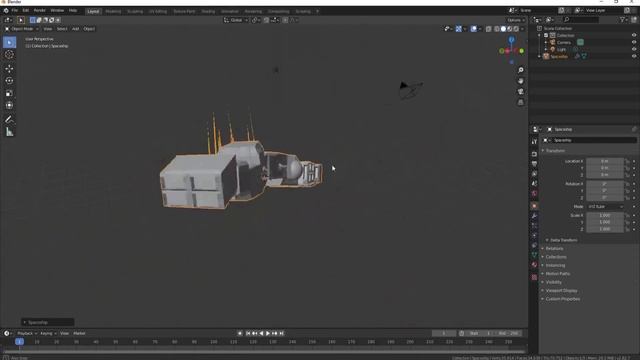Click the Location X value field

[605, 161]
